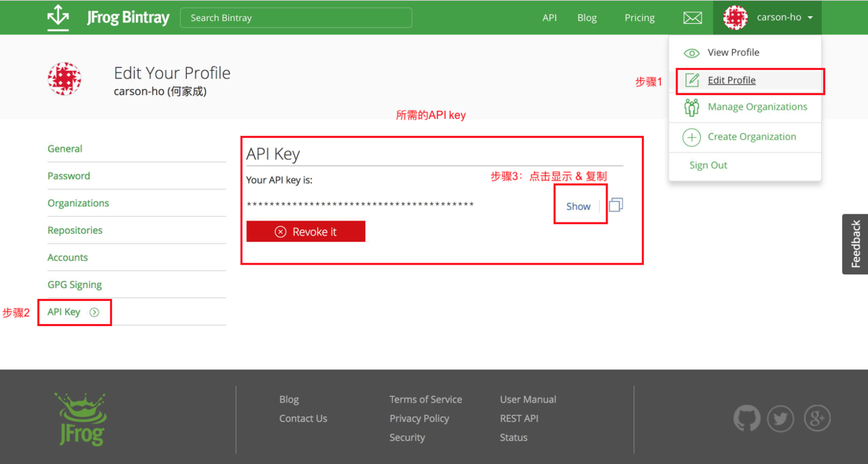Click the Revoke it button
This screenshot has height=464, width=868.
tap(306, 232)
